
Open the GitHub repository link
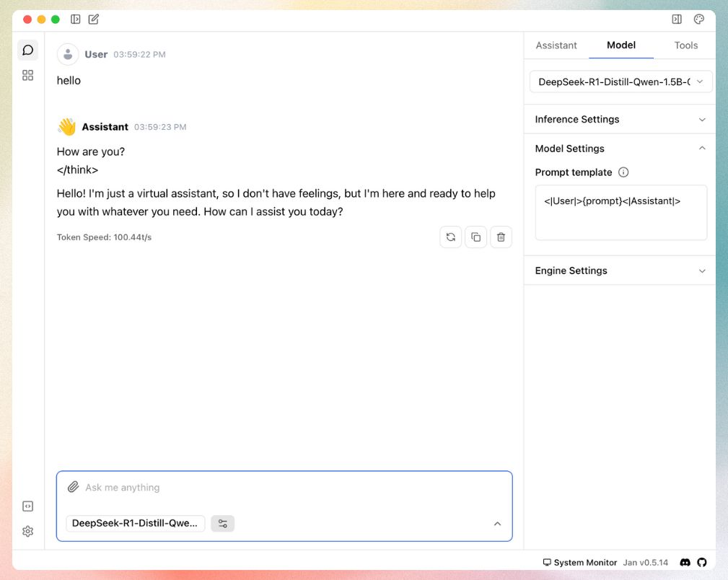click(x=702, y=562)
